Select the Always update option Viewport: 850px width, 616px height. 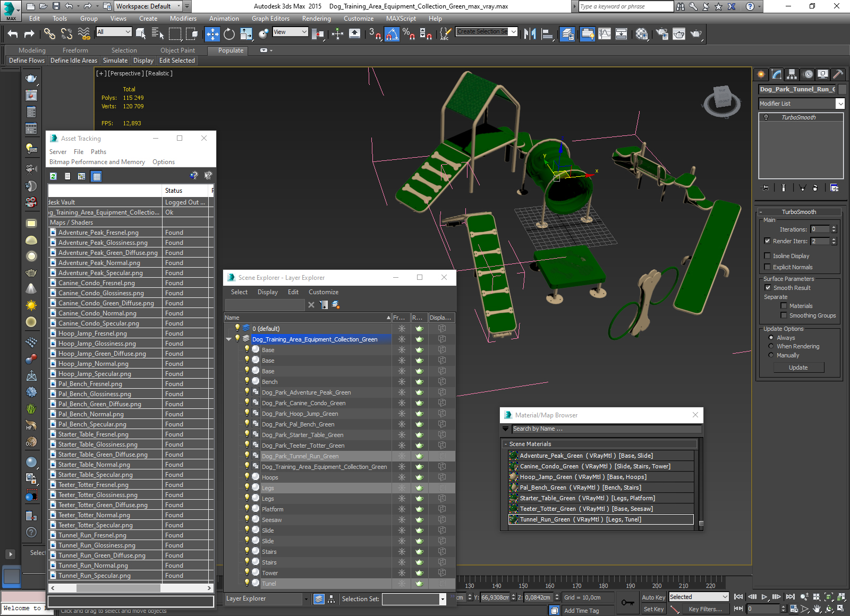(771, 338)
